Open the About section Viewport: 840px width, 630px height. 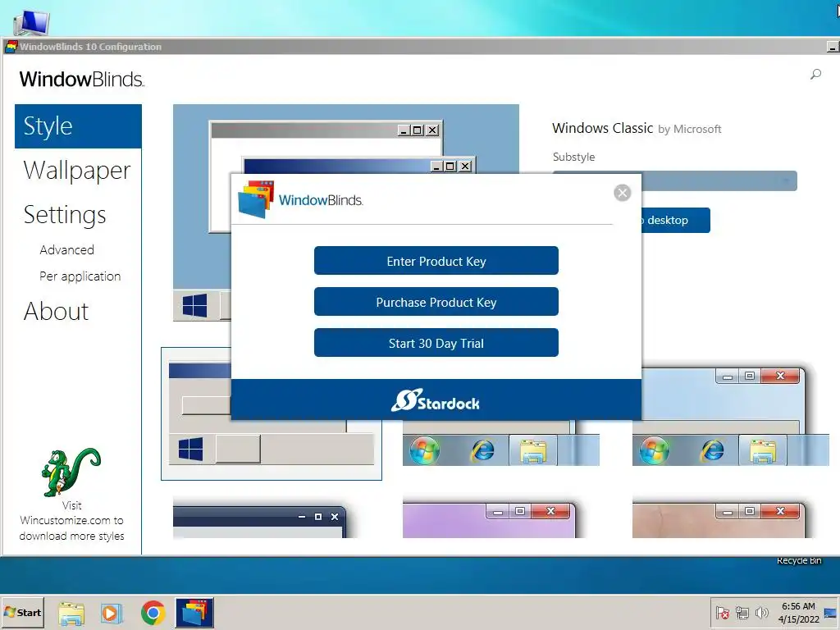(57, 311)
